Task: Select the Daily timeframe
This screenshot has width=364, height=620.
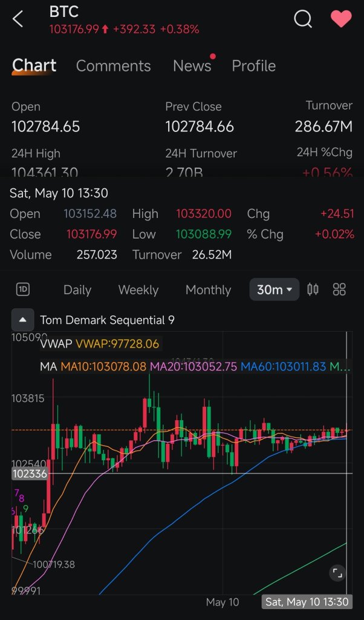Action: (x=77, y=290)
